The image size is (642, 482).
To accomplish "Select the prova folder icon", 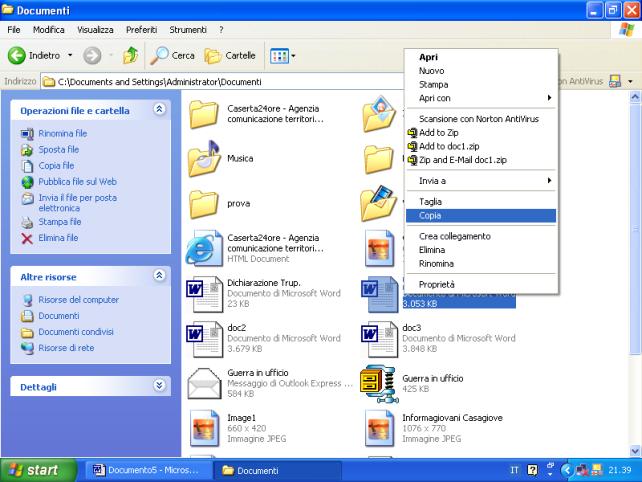I will tap(204, 203).
